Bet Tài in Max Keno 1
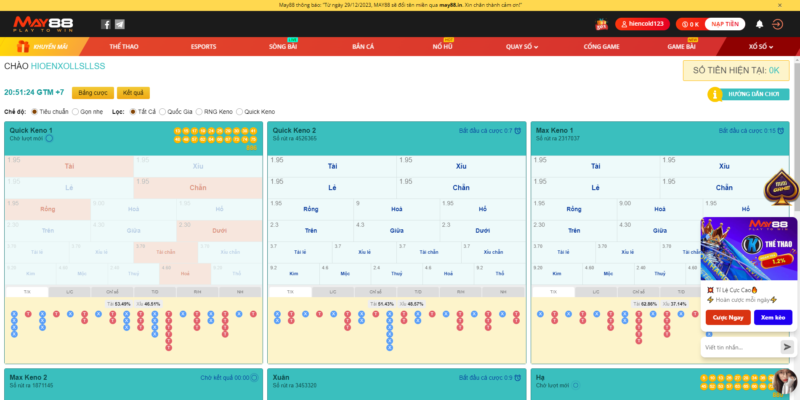The height and width of the screenshot is (400, 800). pos(595,166)
